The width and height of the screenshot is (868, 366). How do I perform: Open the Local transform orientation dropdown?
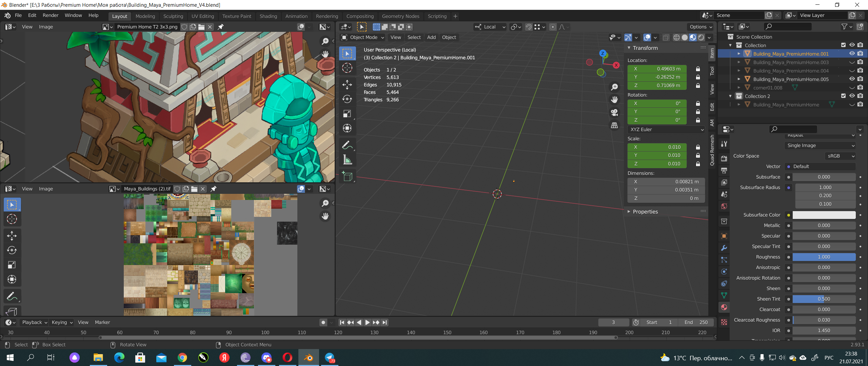[490, 27]
